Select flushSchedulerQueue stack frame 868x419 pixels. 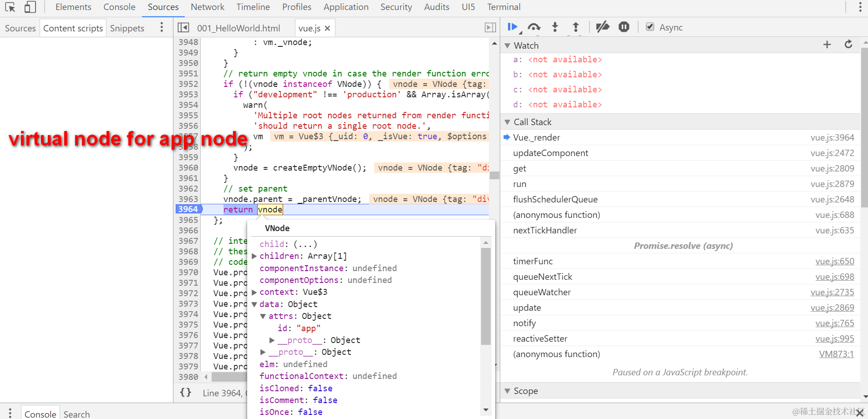coord(680,199)
